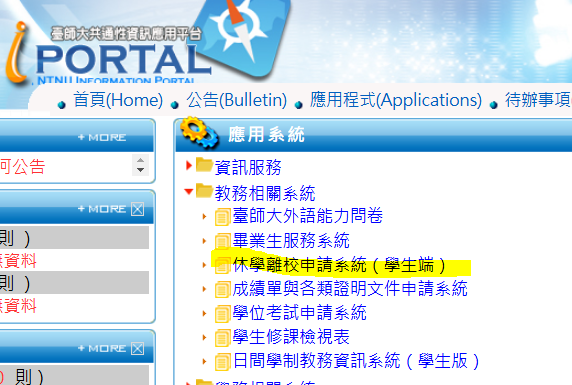Click arrow bullet before 休學離校申請系統
Image resolution: width=572 pixels, height=385 pixels.
(x=204, y=265)
